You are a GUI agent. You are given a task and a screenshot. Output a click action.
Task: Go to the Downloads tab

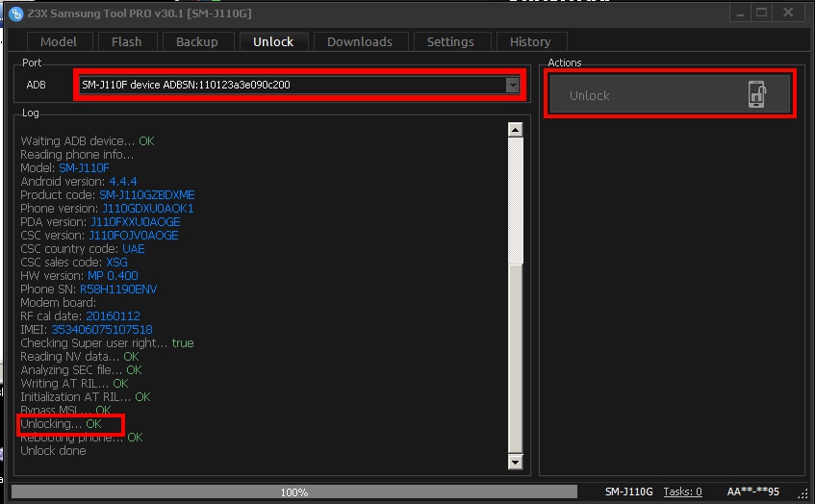pos(360,41)
